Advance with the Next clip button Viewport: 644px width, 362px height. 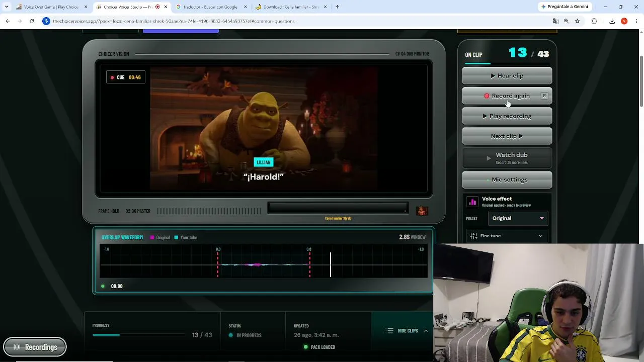(x=507, y=136)
